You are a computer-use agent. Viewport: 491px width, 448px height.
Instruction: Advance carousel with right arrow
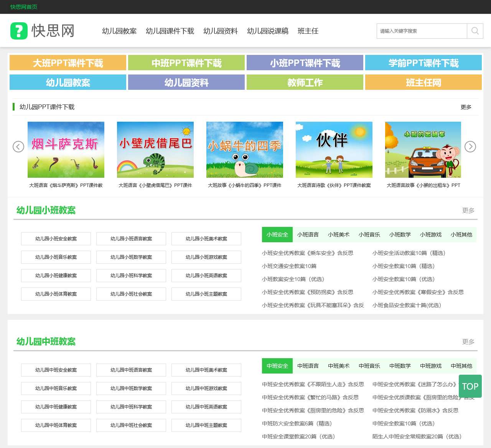coord(470,147)
